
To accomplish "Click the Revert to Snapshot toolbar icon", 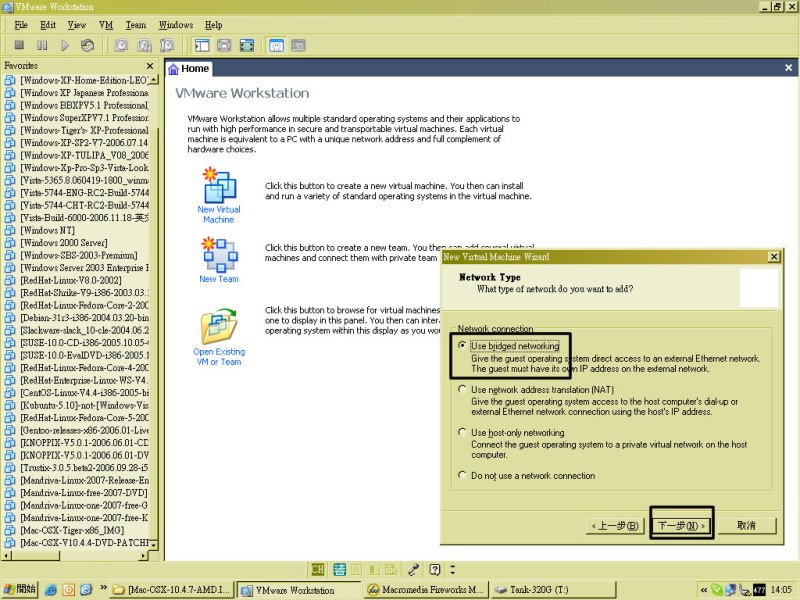I will (x=144, y=45).
